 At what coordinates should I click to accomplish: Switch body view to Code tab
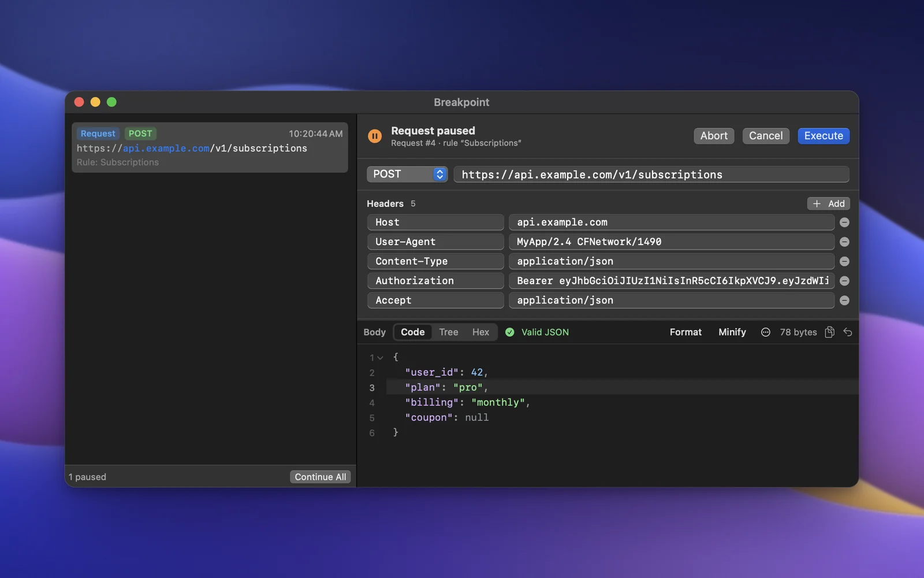413,332
